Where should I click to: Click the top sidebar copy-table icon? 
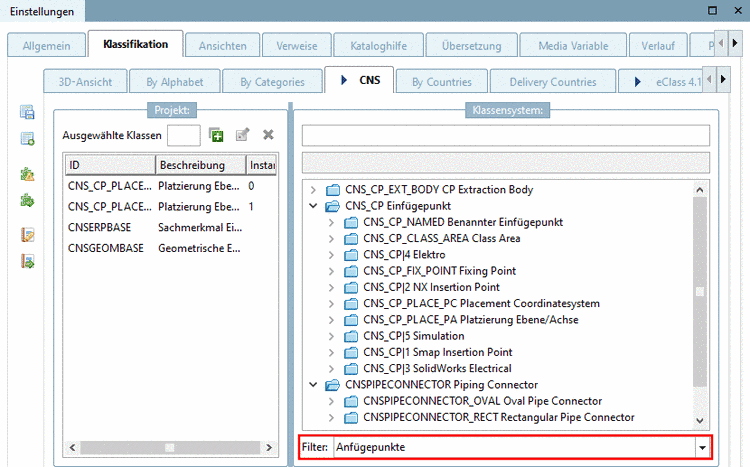point(27,112)
